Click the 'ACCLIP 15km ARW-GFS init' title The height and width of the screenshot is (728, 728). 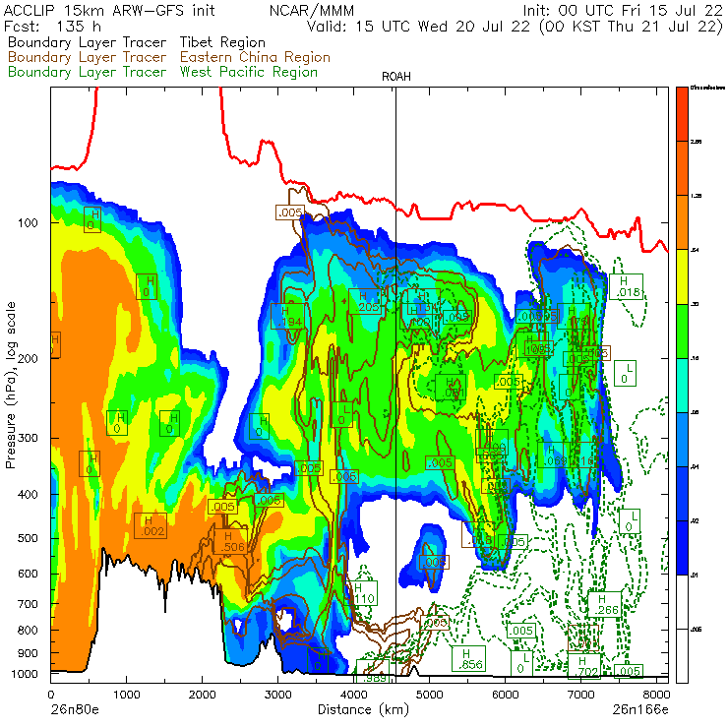coord(109,10)
